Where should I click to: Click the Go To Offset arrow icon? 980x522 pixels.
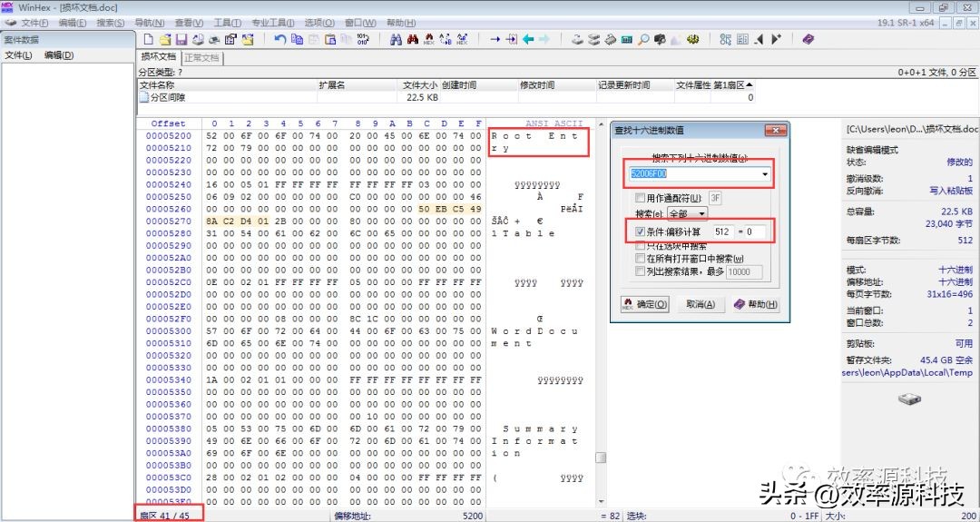(x=495, y=39)
